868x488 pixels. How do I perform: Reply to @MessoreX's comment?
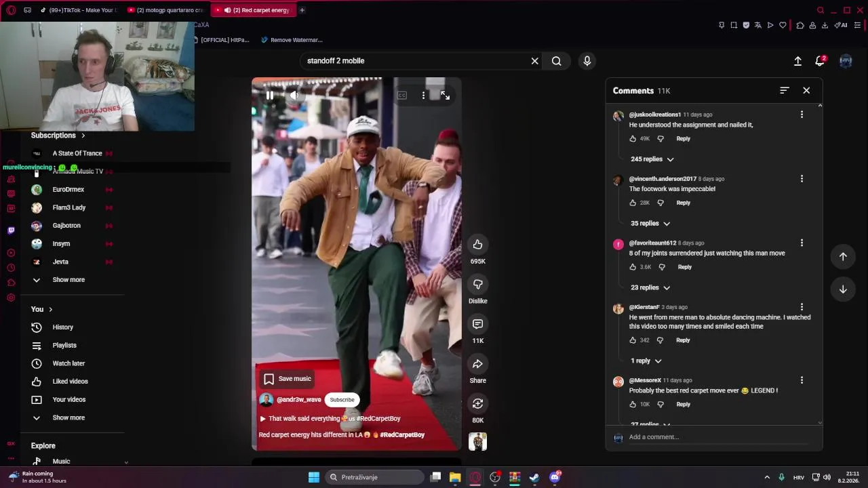pyautogui.click(x=683, y=404)
